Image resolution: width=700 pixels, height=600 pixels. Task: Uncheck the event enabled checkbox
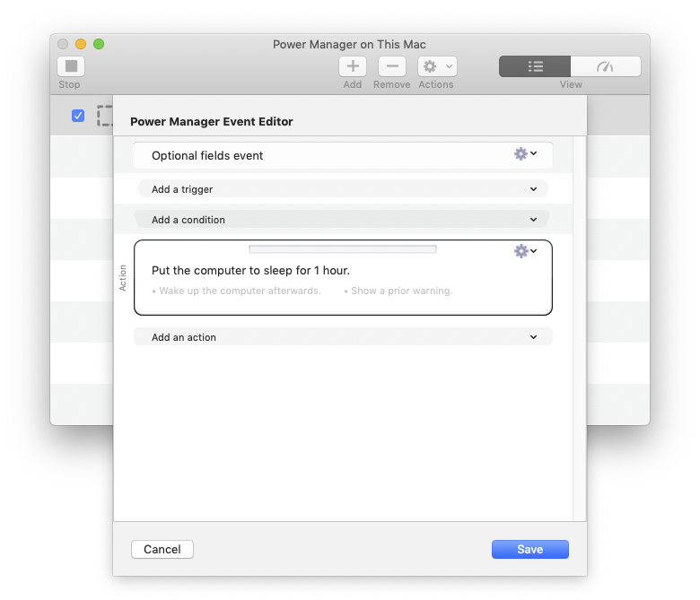tap(78, 116)
